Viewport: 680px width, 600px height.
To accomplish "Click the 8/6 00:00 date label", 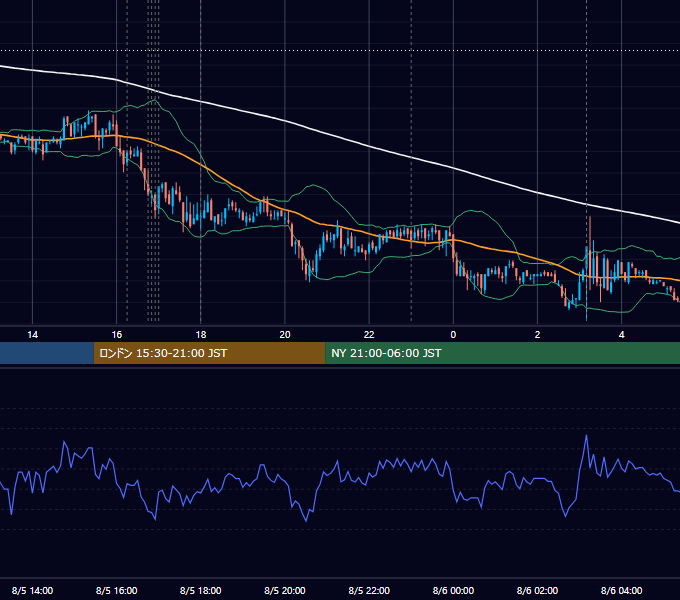I will (x=453, y=590).
